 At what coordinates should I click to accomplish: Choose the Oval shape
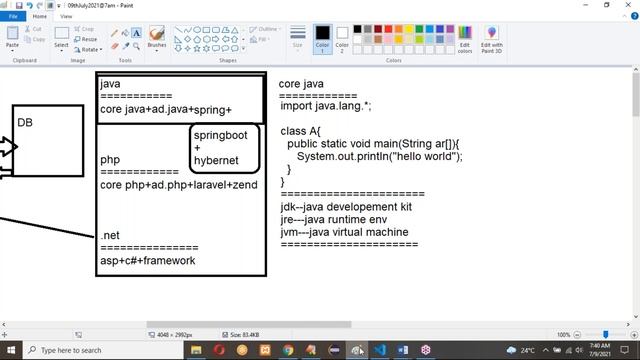(197, 30)
